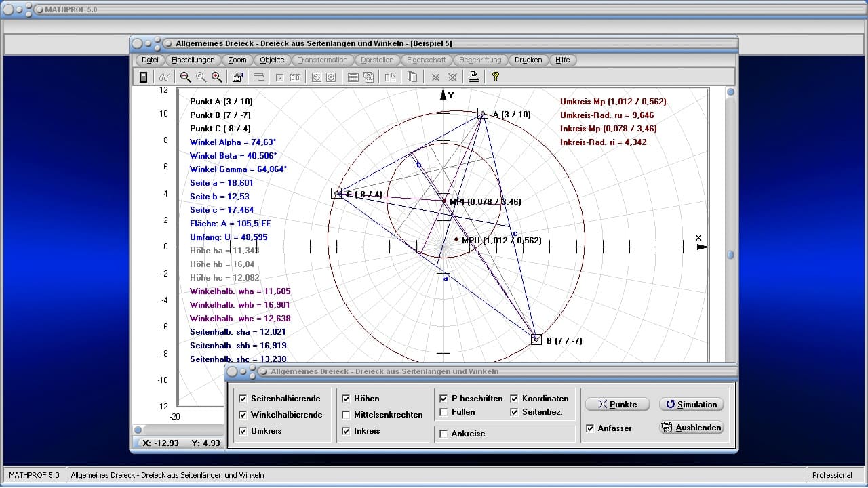
Task: Click the Transformation menu item
Action: 323,60
